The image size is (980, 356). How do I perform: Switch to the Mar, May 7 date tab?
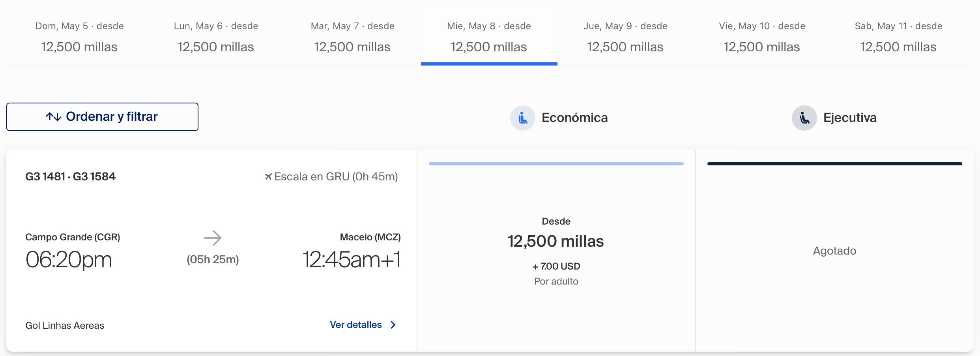pos(352,37)
